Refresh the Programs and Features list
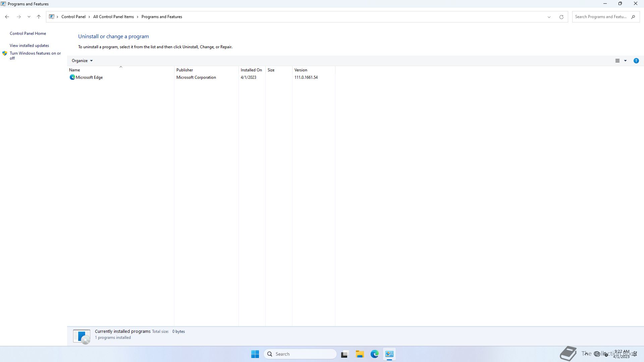 (561, 17)
